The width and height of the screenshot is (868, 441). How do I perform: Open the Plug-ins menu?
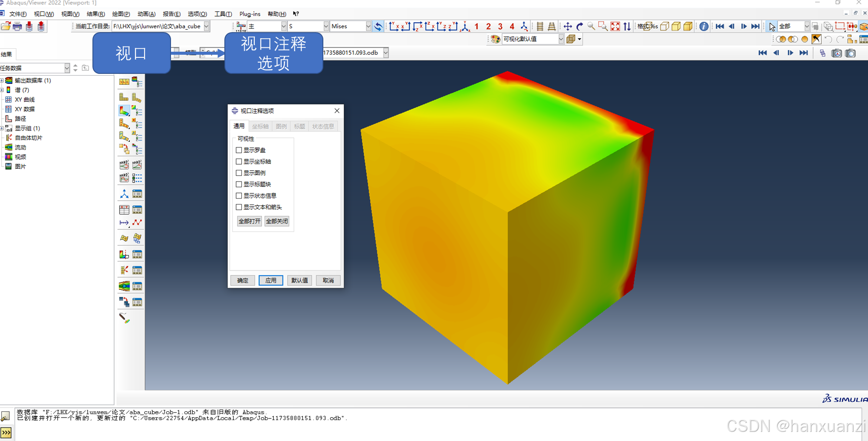coord(250,14)
